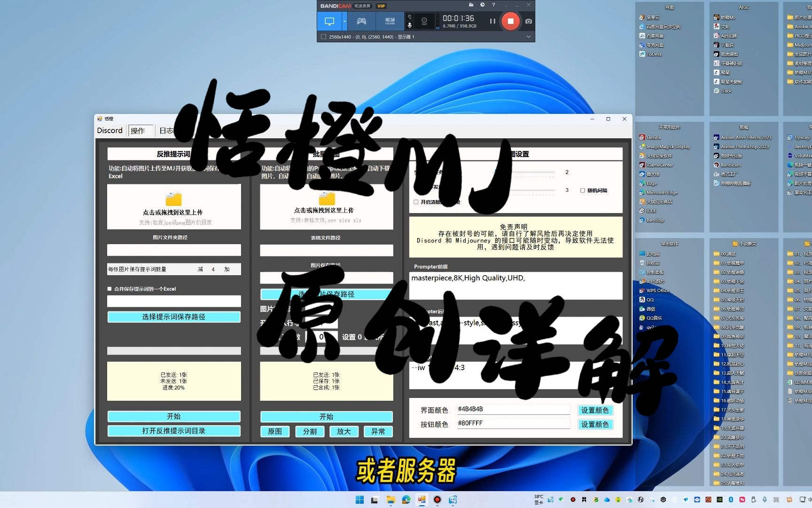This screenshot has width=812, height=508.
Task: Click the 放大 button
Action: [x=344, y=431]
